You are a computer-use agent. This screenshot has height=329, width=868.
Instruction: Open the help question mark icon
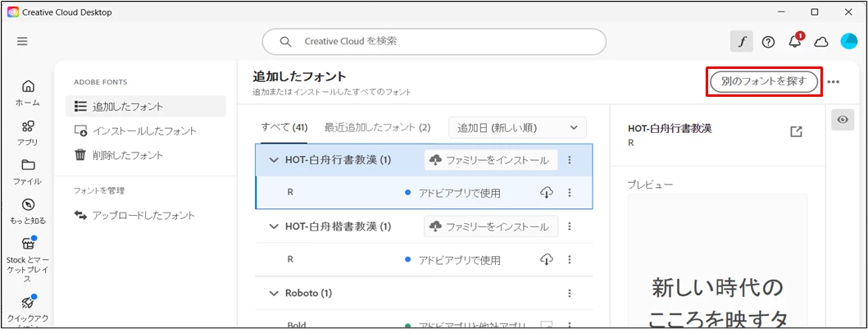tap(768, 42)
